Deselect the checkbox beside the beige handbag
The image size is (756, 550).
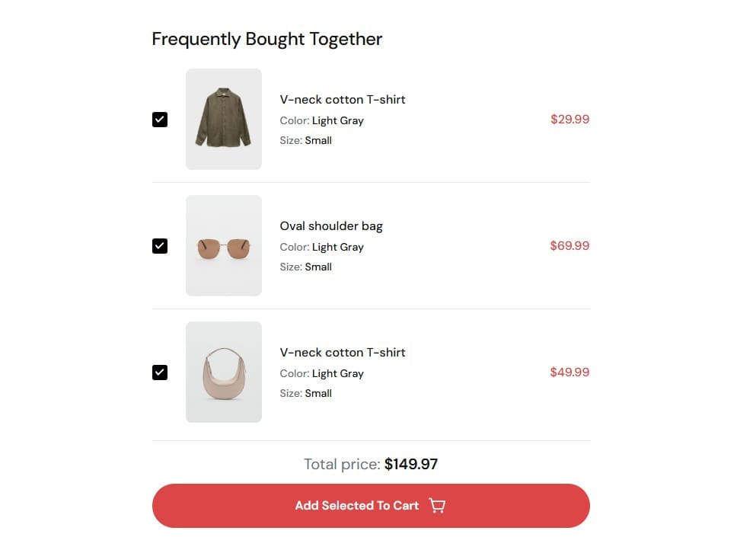coord(160,373)
